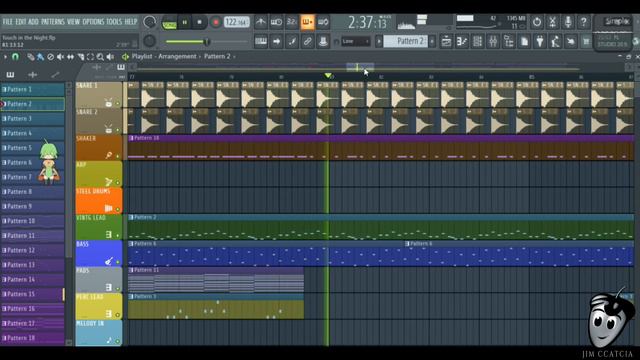Screen dimensions: 640x360
Task: Select the Pattern 11 clip on PADS track
Action: [x=216, y=280]
